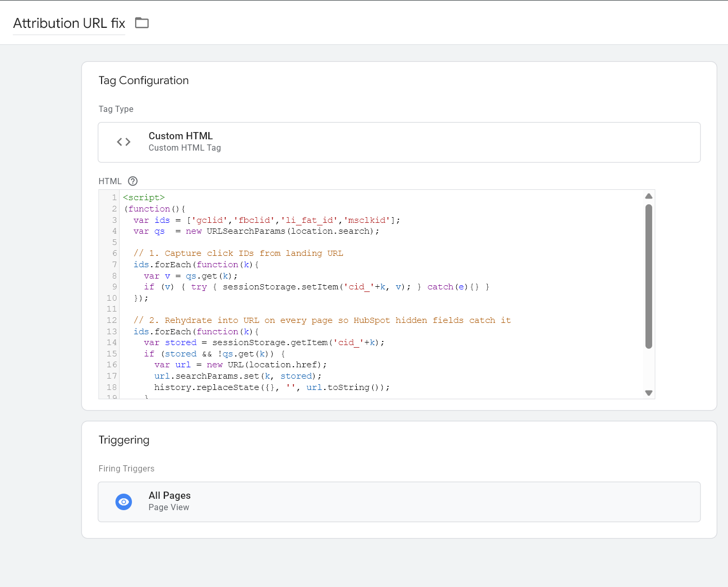
Task: Click line number 10 in the gutter
Action: (112, 298)
